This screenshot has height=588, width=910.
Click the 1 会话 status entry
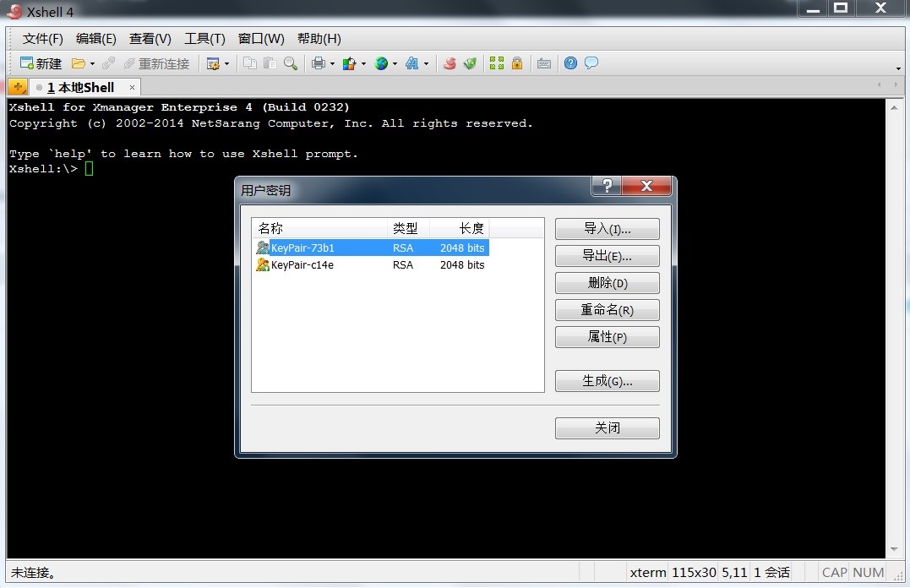pos(772,572)
